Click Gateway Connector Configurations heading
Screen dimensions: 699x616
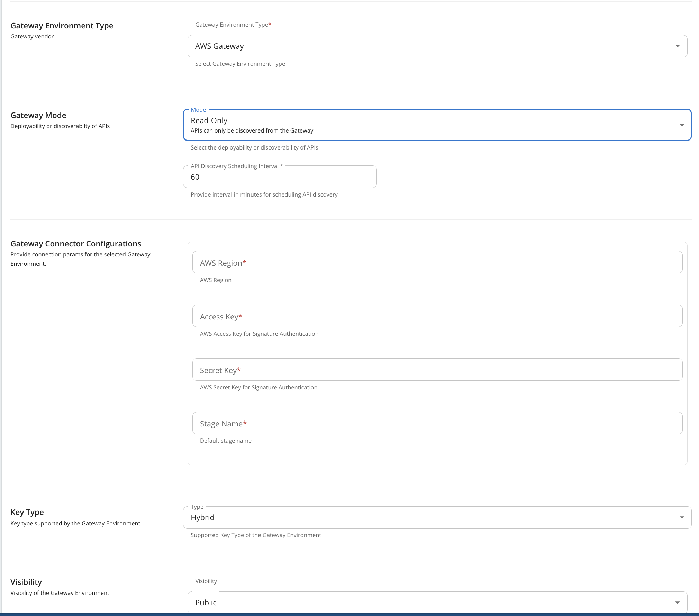click(76, 244)
